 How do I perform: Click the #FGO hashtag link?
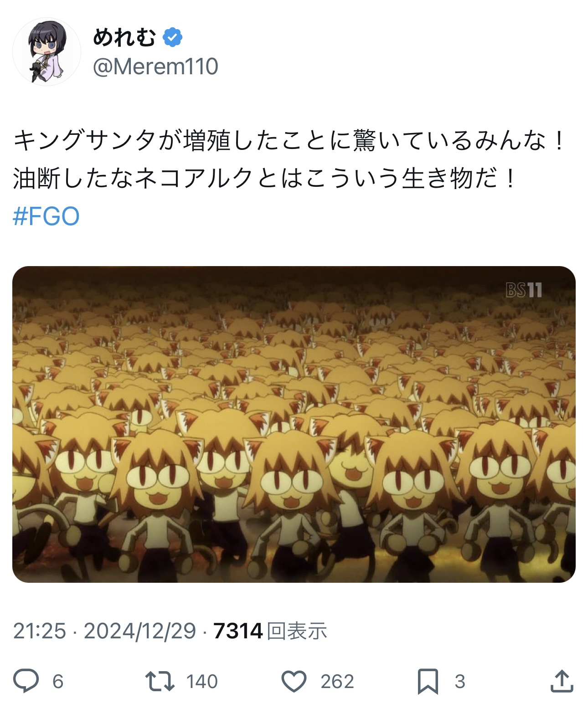click(x=46, y=216)
